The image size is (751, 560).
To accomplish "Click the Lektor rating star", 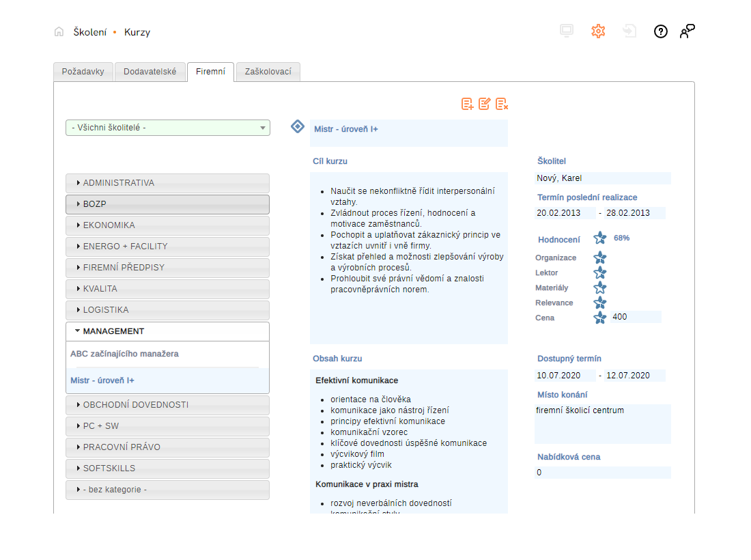I will pos(599,272).
